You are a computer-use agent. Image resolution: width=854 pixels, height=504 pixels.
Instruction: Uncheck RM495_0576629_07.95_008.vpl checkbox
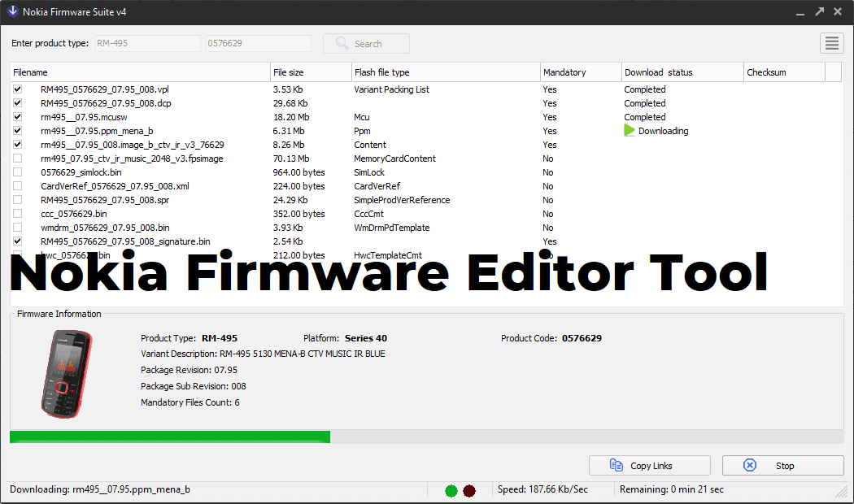(x=17, y=89)
